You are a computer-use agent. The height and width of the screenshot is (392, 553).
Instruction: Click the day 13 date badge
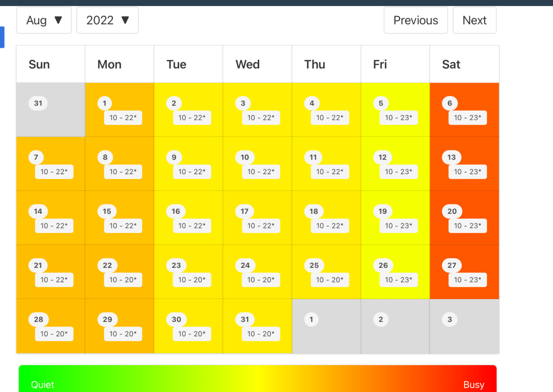pyautogui.click(x=451, y=157)
